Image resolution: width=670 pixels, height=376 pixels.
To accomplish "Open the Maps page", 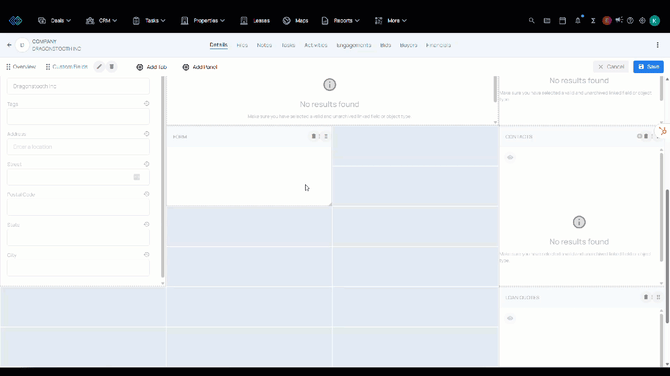I will tap(295, 21).
